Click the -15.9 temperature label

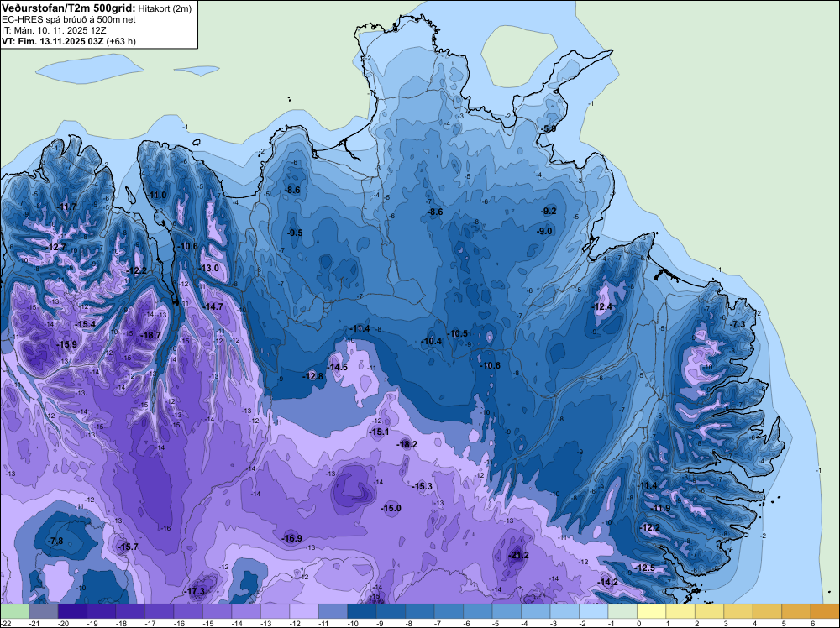(67, 344)
